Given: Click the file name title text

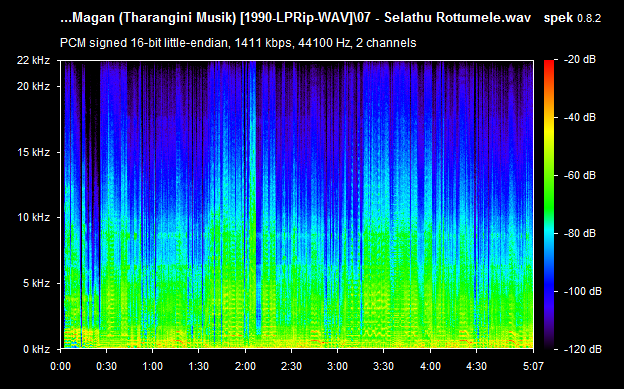Looking at the screenshot, I should point(296,18).
